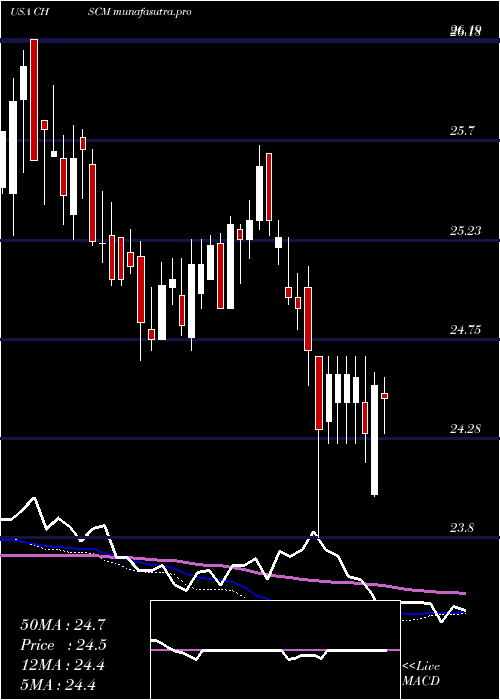Screen dimensions: 500x700
Task: Click inside the MACD inset panel
Action: coord(275,650)
